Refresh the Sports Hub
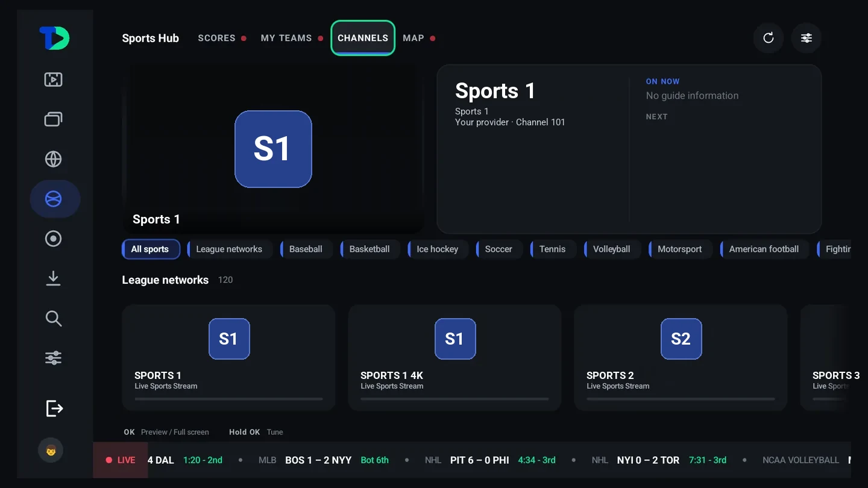Image resolution: width=868 pixels, height=488 pixels. (769, 38)
